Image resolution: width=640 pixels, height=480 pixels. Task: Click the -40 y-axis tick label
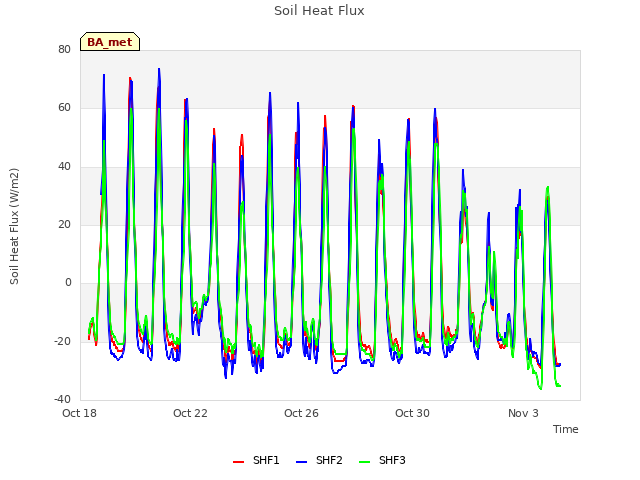click(x=62, y=399)
